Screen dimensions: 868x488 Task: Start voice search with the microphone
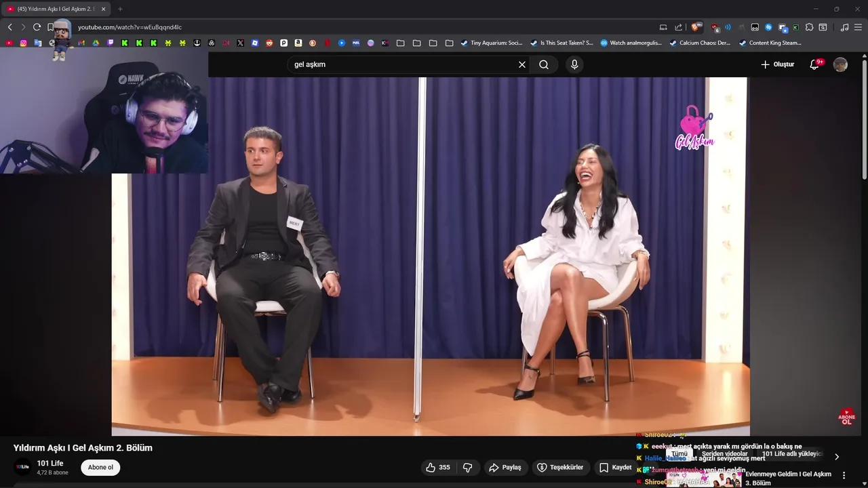(x=574, y=64)
